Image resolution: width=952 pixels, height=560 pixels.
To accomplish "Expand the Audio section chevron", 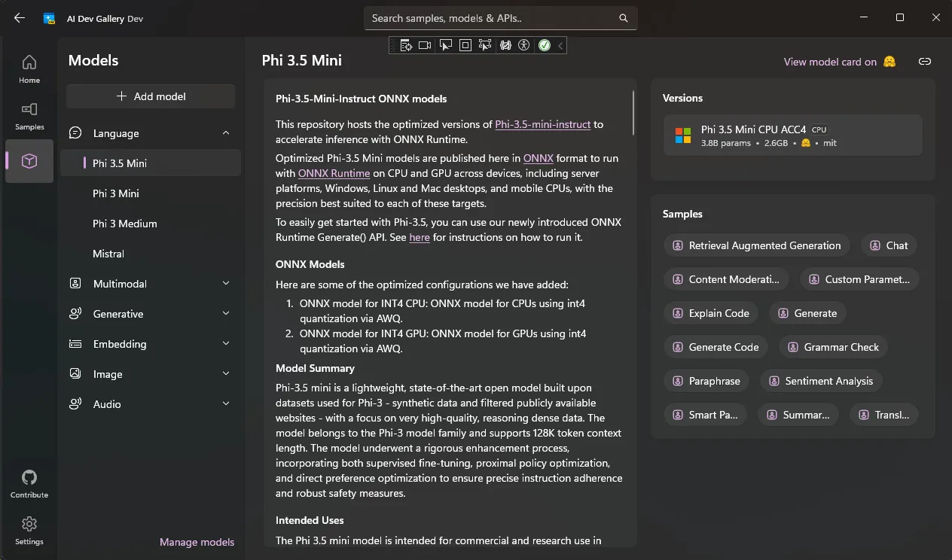I will (226, 404).
